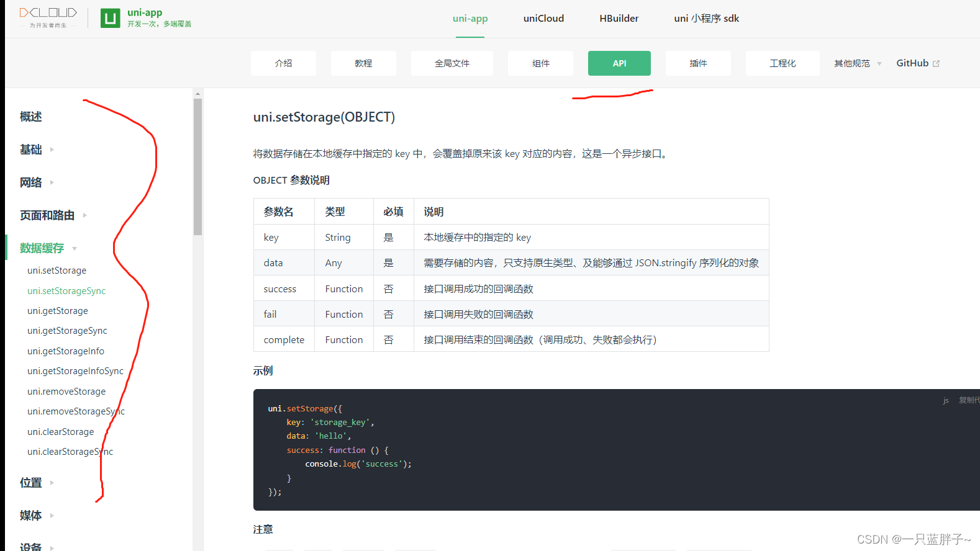Click the uni.setStorage(OBJECT) heading
980x551 pixels.
coord(324,117)
